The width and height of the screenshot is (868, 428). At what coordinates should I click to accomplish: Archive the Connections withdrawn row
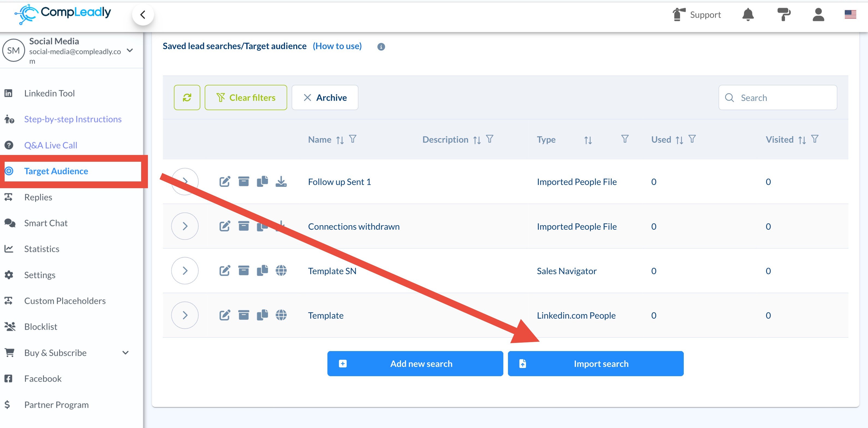[x=244, y=226]
